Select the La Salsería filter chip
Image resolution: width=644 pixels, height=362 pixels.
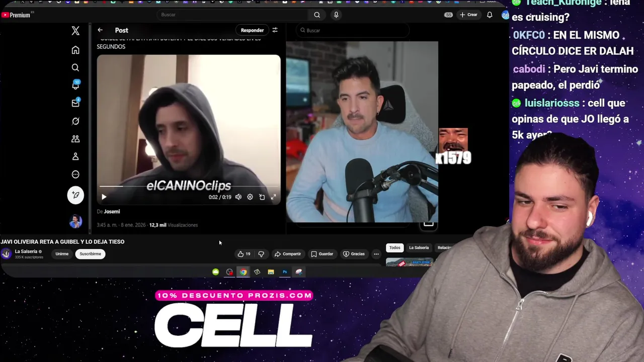[x=419, y=247]
